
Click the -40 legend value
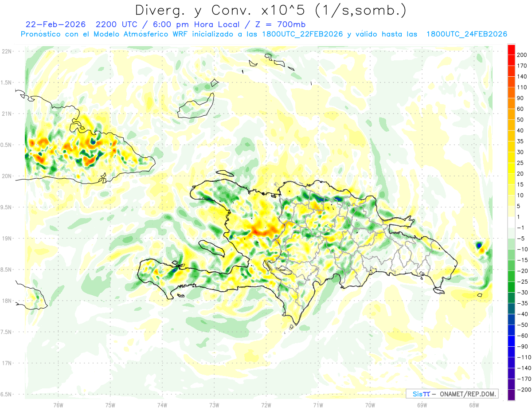[x=523, y=314]
